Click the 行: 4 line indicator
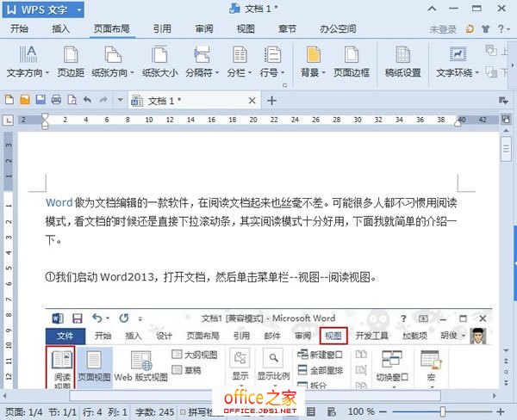This screenshot has height=420, width=517. [92, 411]
